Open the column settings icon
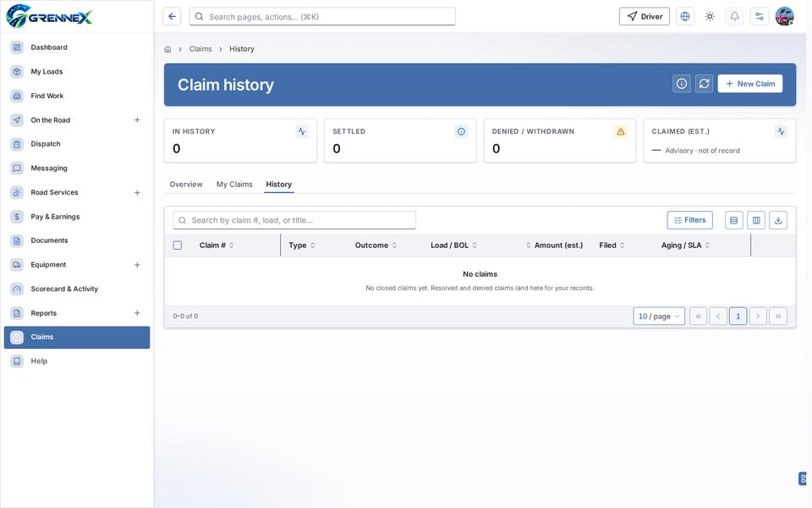This screenshot has height=508, width=812. 756,220
